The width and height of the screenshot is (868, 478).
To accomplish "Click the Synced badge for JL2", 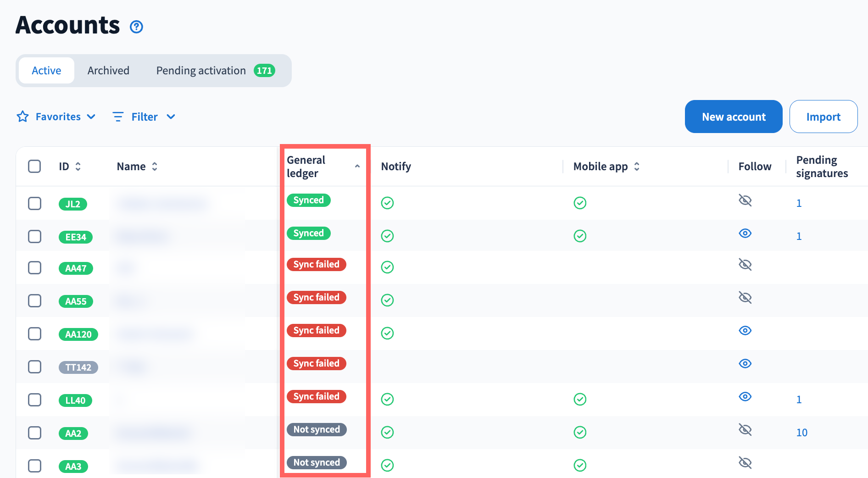I will click(308, 200).
